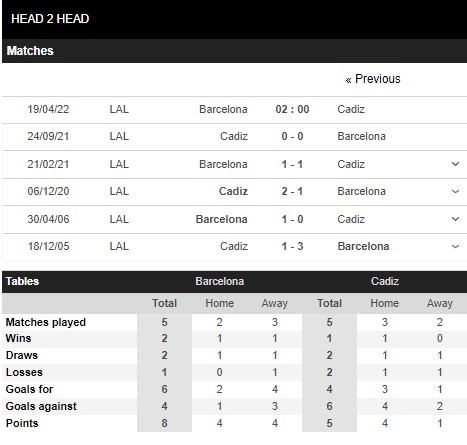The image size is (467, 445).
Task: Click the Cadiz Away column heading
Action: (440, 303)
